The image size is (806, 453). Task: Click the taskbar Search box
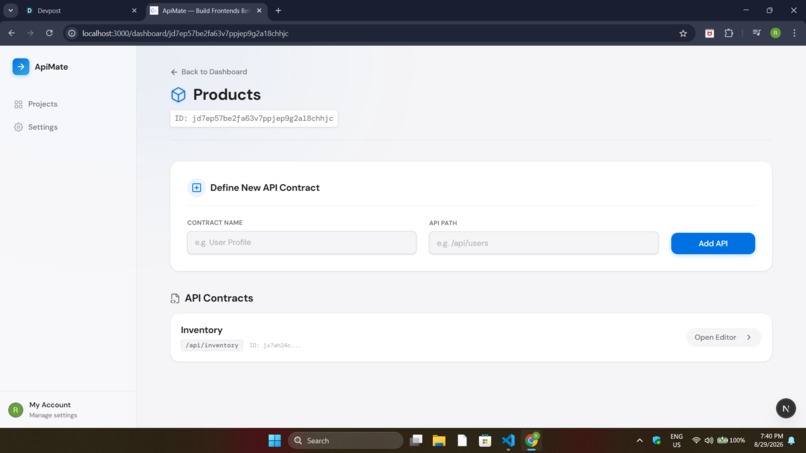point(345,441)
